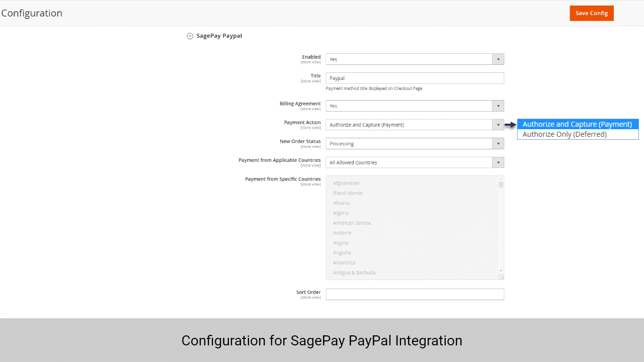
Task: Select Albania in the countries list
Action: tap(341, 203)
